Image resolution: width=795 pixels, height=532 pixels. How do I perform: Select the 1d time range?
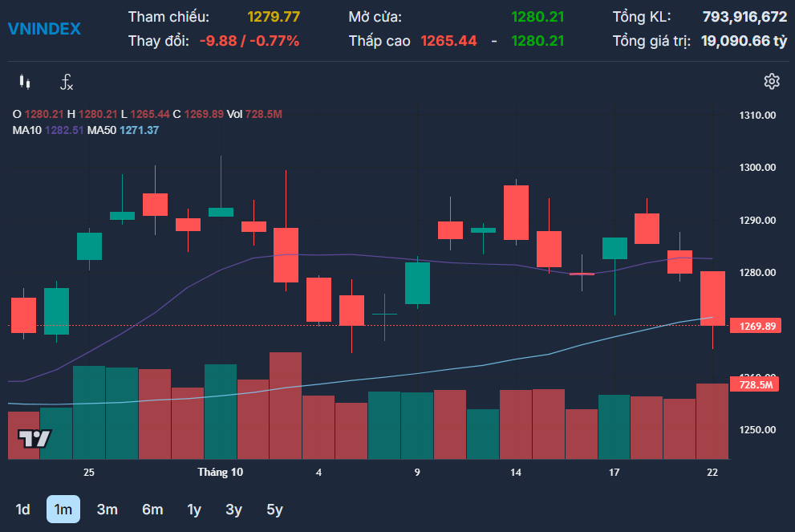click(22, 510)
